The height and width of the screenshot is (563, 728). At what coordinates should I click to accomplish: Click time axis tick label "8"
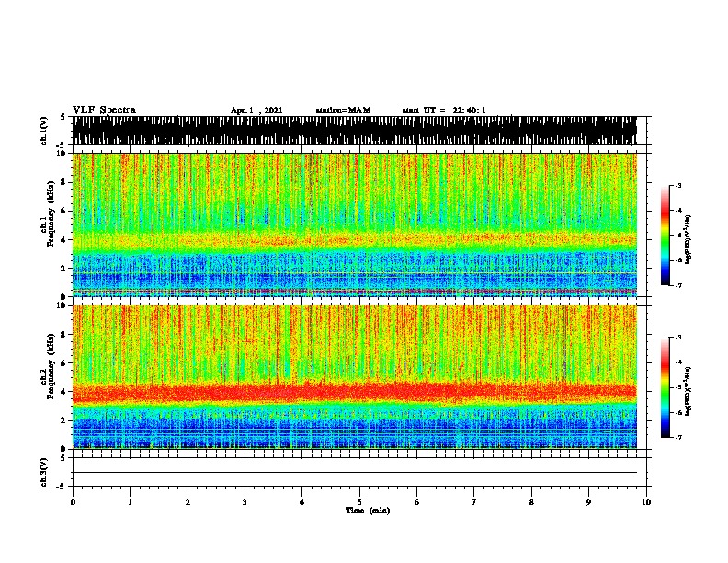click(x=531, y=502)
